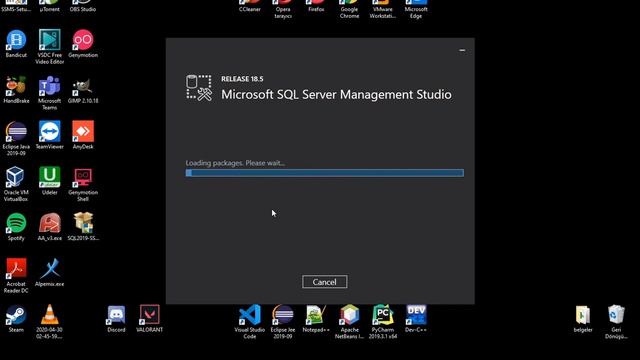Open PyCharm 2019.3.1 x64 shortcut
Image resolution: width=640 pixels, height=360 pixels.
(x=383, y=315)
